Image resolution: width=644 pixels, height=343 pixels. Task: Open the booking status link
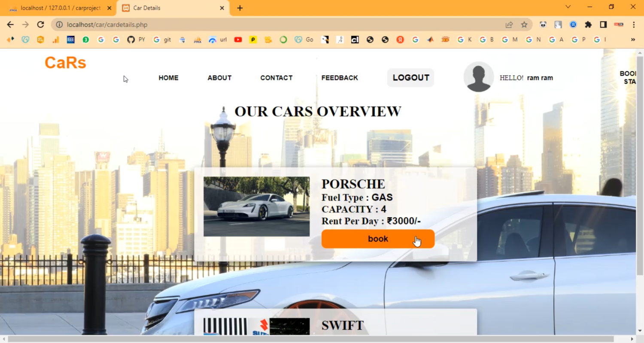click(628, 77)
